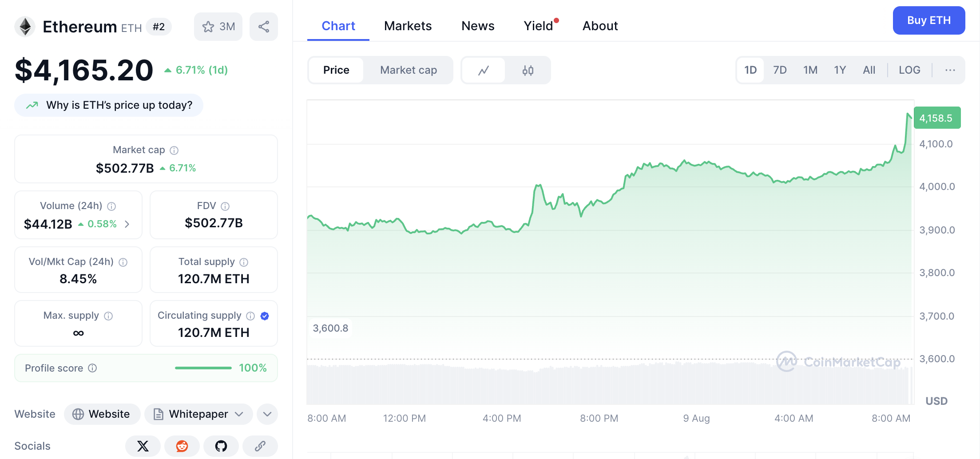The image size is (980, 459).
Task: Open the chart more options ellipsis
Action: pos(950,70)
